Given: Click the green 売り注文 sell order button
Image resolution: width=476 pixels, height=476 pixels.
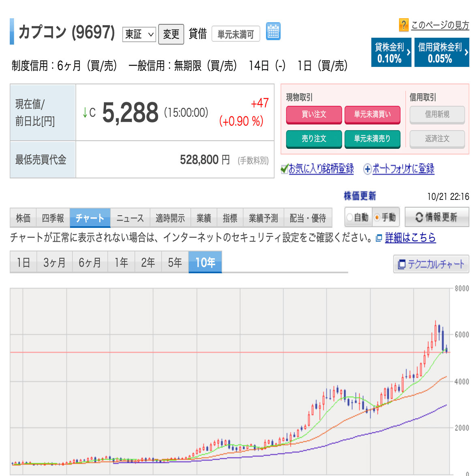Looking at the screenshot, I should [x=314, y=139].
